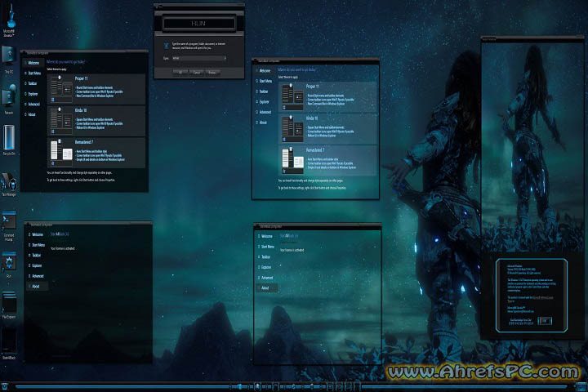Open Explorer tab in dark About window
The image size is (588, 392).
point(37,265)
